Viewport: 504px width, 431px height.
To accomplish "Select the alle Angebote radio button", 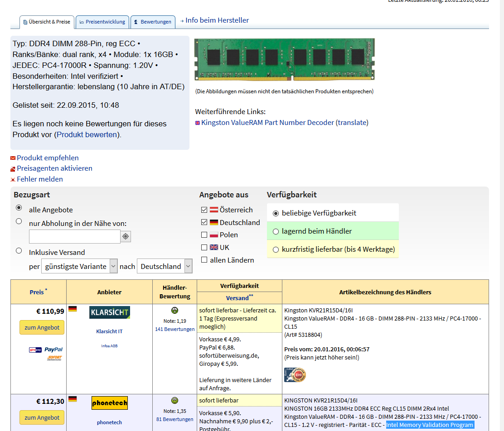I will 19,208.
